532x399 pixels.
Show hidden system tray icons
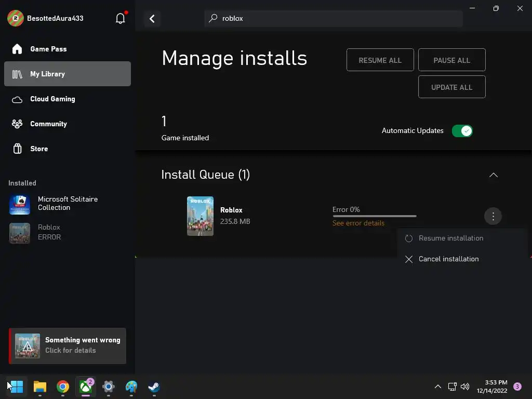pos(438,387)
